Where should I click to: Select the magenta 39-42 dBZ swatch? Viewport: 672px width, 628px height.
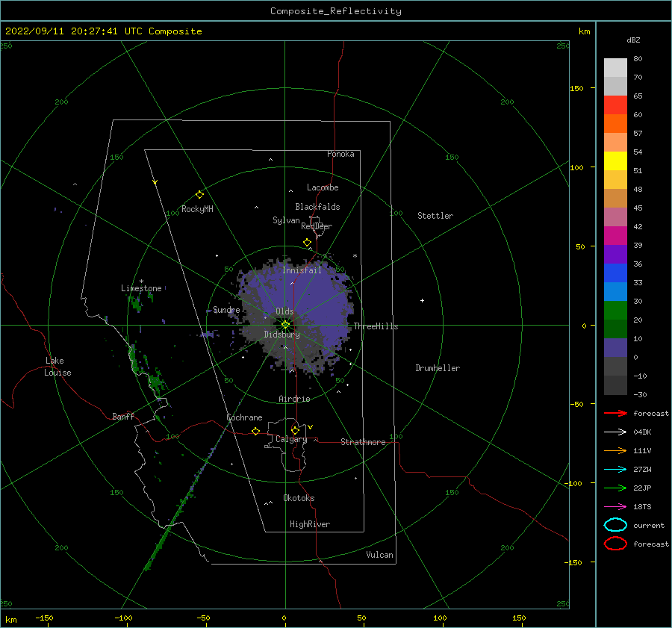[x=615, y=235]
